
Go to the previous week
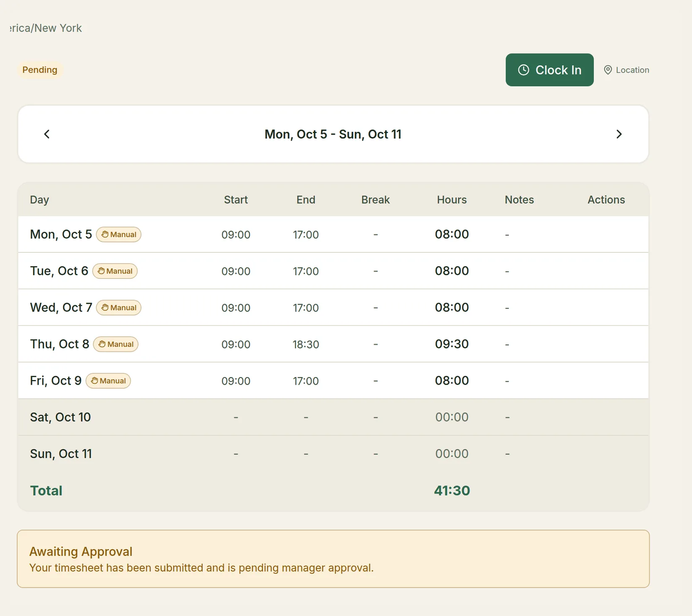47,134
